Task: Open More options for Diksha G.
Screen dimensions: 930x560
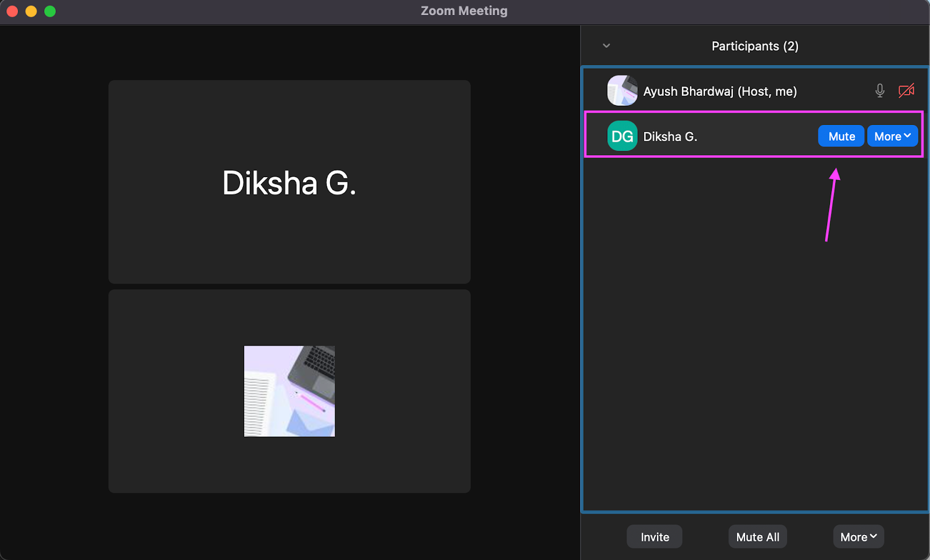Action: [892, 135]
